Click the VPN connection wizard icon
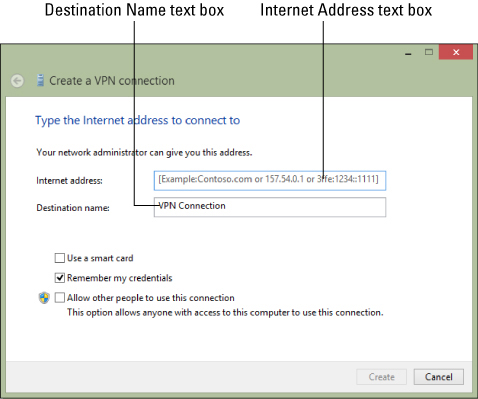 coord(40,81)
